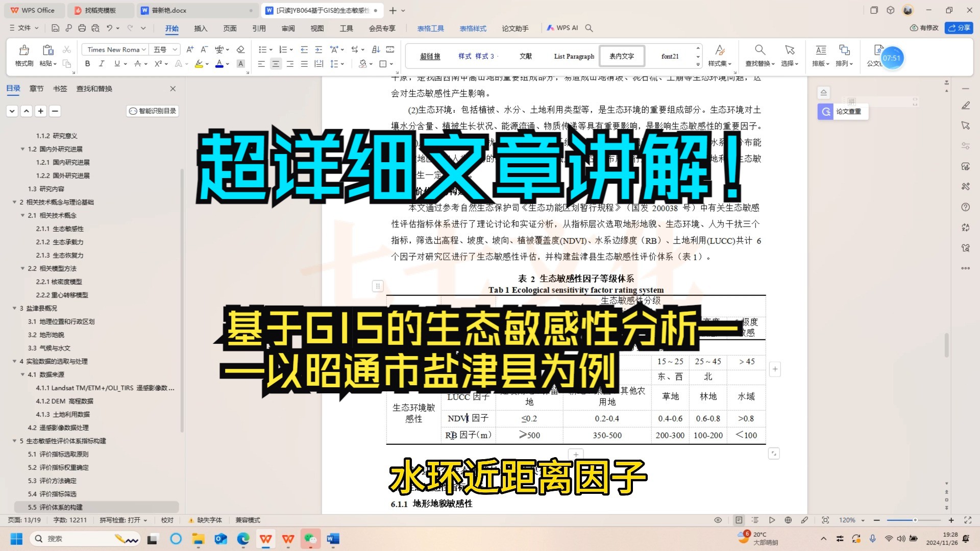The height and width of the screenshot is (551, 980).
Task: Toggle page layout view in status bar
Action: tap(739, 520)
